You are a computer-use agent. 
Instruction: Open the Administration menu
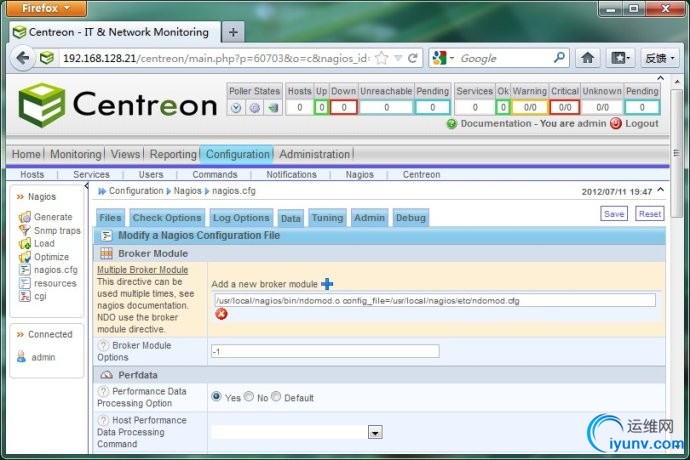tap(315, 154)
